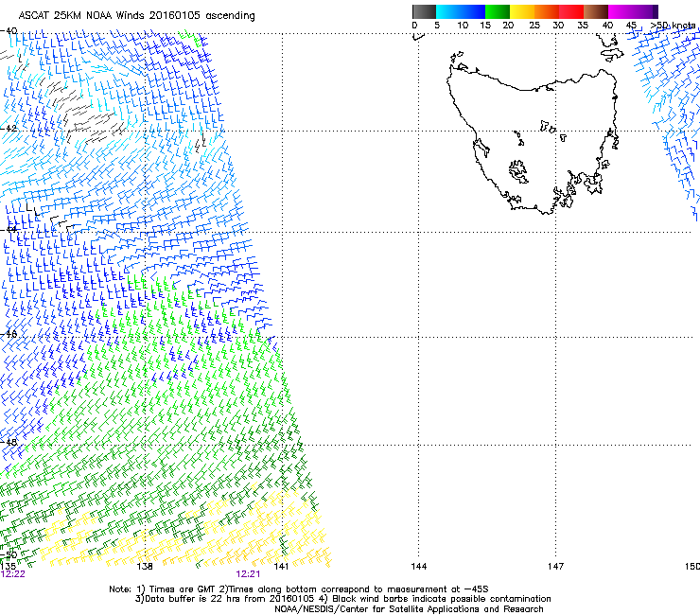Viewport: 700px width, 615px height.
Task: Click the longitude label 144
Action: pyautogui.click(x=418, y=567)
